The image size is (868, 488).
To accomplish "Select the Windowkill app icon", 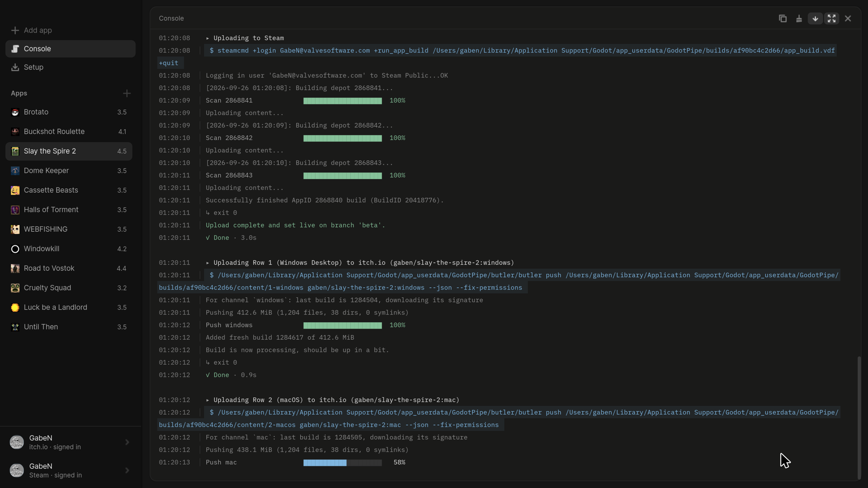I will [15, 249].
